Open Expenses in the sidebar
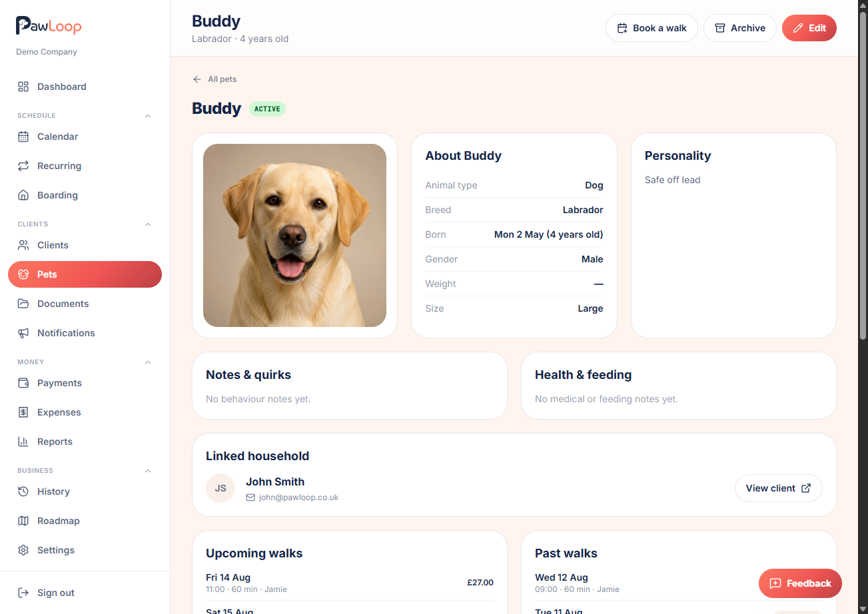This screenshot has height=614, width=868. point(85,412)
